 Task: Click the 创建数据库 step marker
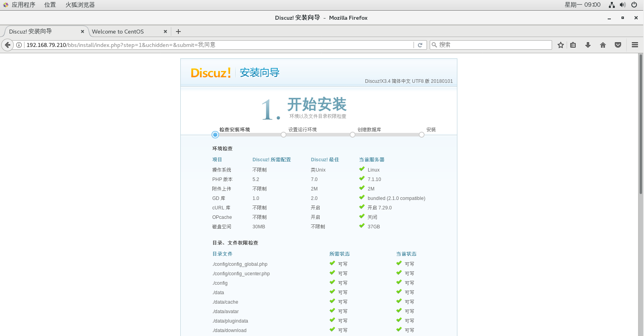point(352,135)
